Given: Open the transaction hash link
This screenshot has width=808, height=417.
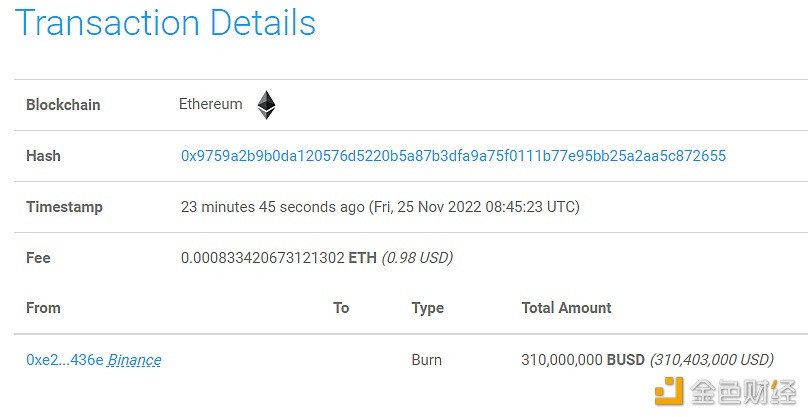Looking at the screenshot, I should pos(453,156).
